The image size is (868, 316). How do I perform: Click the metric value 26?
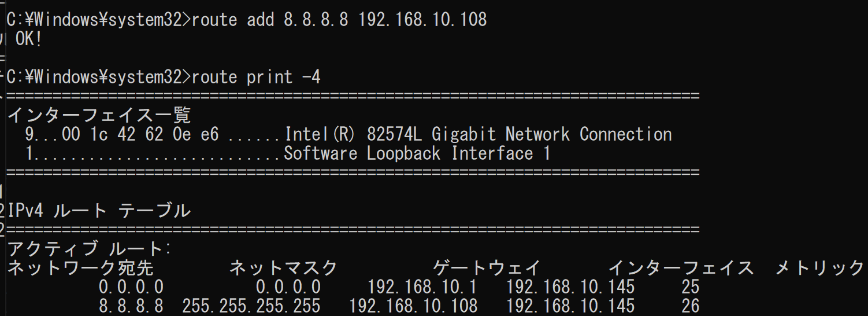point(690,306)
